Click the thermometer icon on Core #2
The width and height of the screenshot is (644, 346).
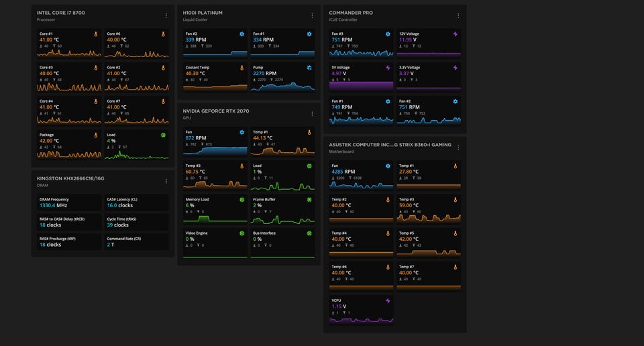pyautogui.click(x=163, y=68)
